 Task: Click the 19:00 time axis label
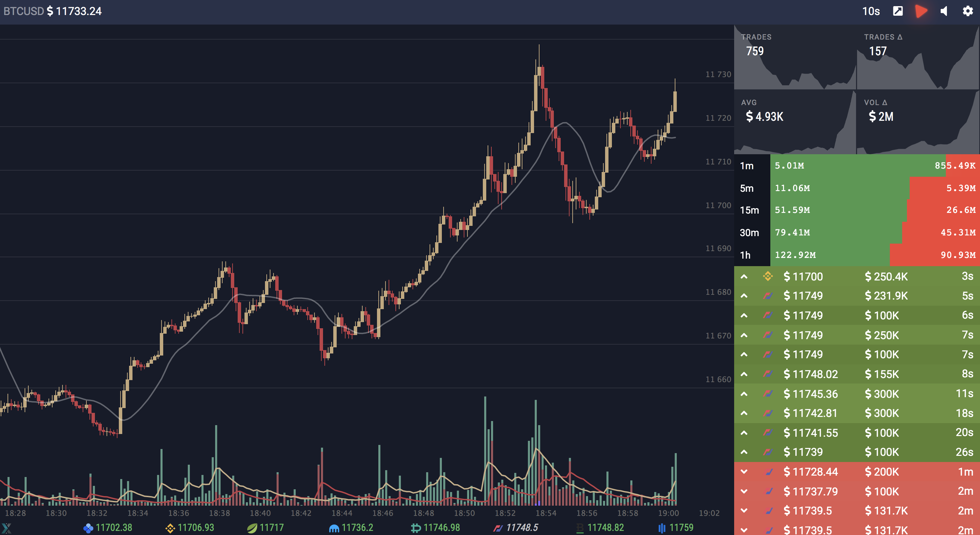coord(669,513)
